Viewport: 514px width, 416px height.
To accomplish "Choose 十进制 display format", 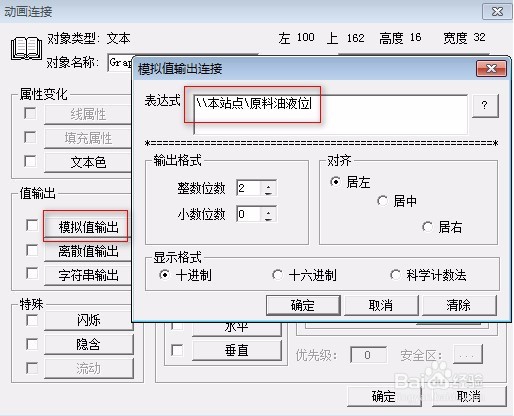I will click(164, 275).
